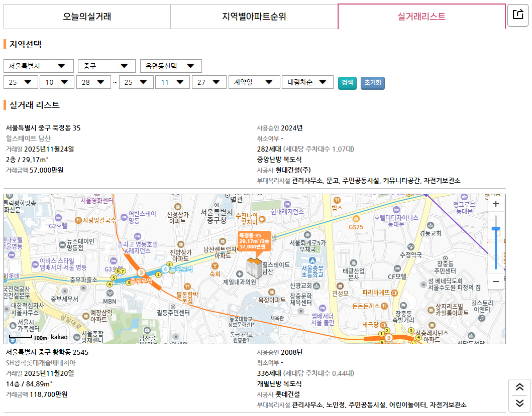Viewport: 532px width, 416px height.
Task: Expand the 읍면동선택 dropdown
Action: click(171, 66)
